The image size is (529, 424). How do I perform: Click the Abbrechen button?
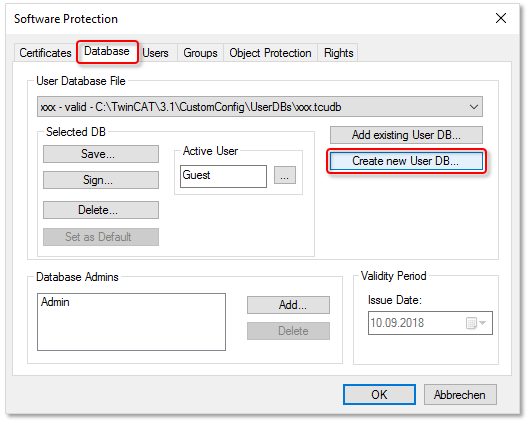pos(460,395)
